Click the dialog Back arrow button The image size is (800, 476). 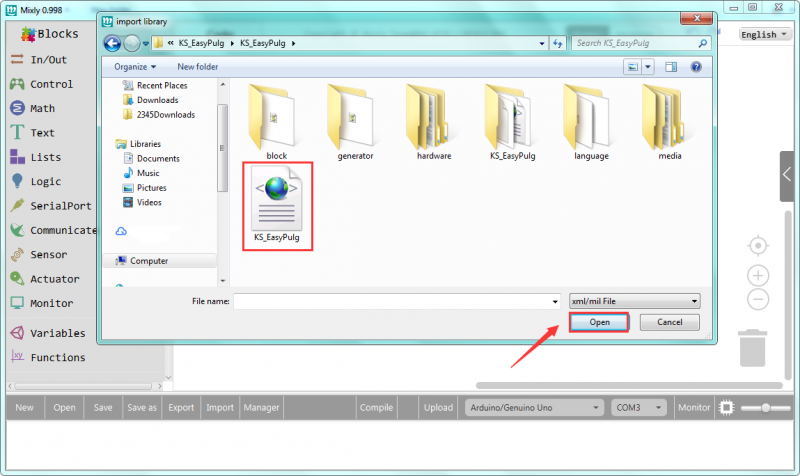click(x=113, y=43)
